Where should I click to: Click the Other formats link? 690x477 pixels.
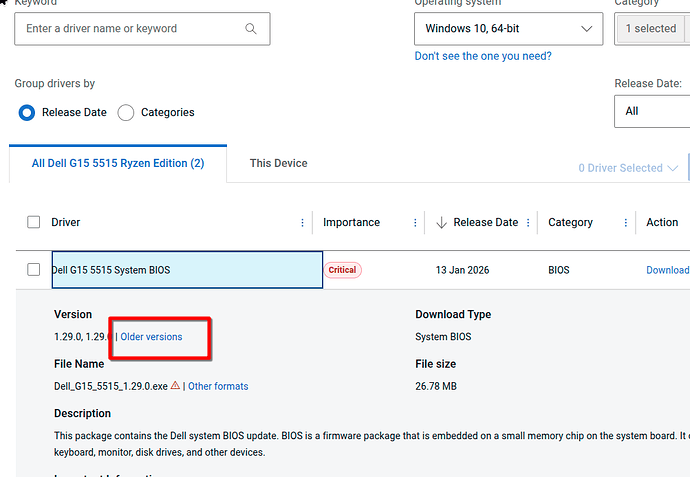click(x=218, y=386)
